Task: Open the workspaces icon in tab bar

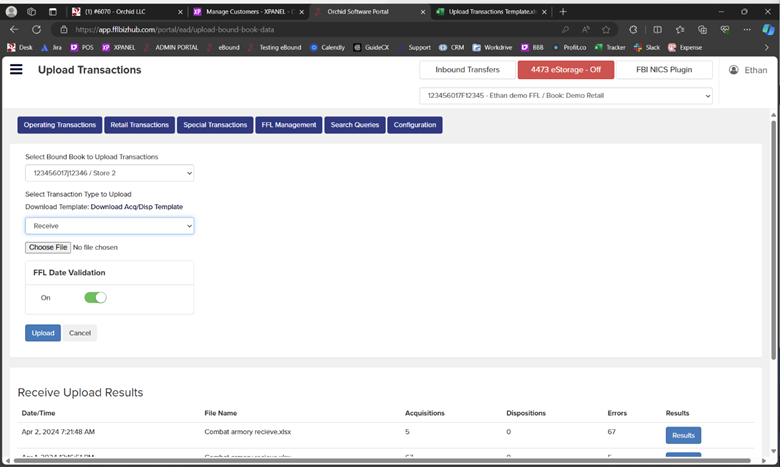Action: click(x=32, y=11)
